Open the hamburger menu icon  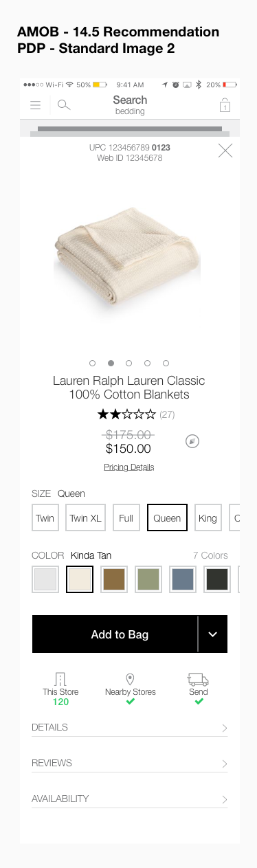tap(36, 105)
